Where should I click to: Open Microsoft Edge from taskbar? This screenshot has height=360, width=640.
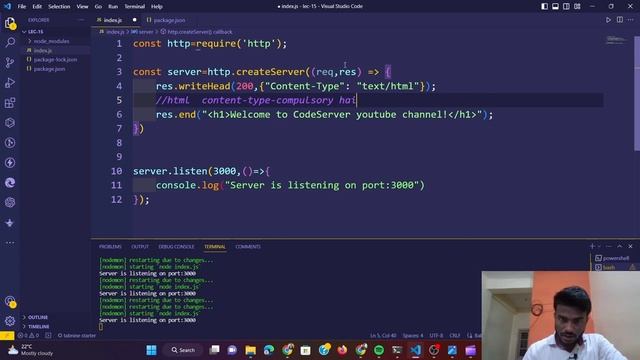tap(269, 350)
